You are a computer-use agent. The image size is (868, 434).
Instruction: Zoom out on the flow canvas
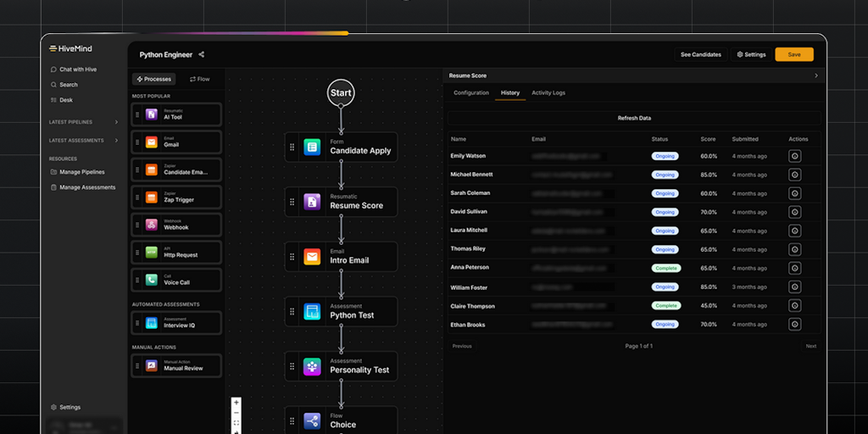pos(236,413)
